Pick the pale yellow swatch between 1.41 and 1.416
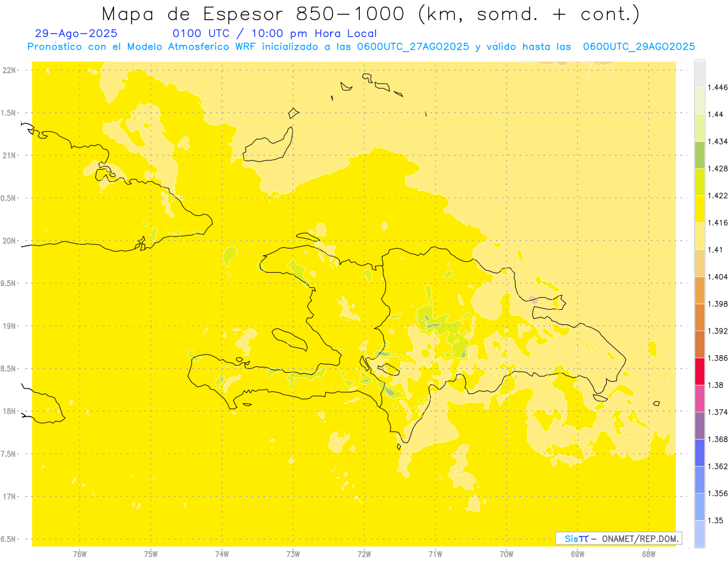 coord(699,236)
